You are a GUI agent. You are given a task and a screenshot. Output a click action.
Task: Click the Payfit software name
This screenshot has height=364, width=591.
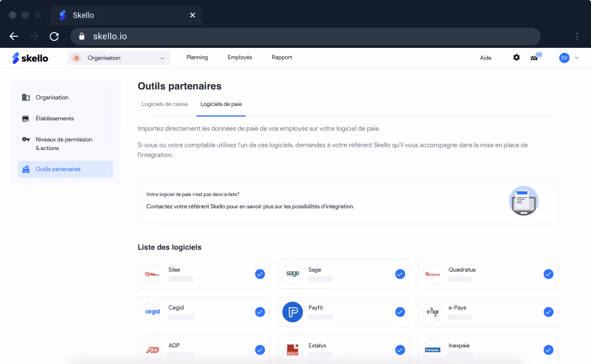[316, 308]
